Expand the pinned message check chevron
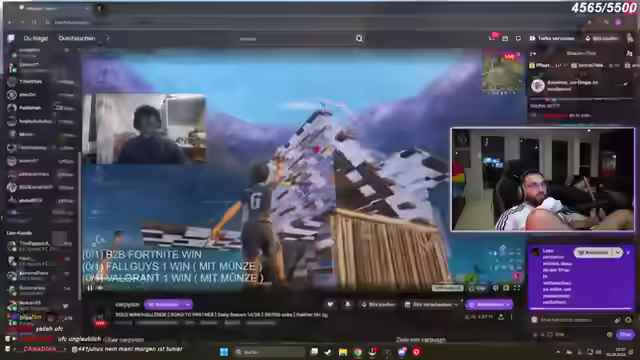The width and height of the screenshot is (640, 360). coord(625,84)
